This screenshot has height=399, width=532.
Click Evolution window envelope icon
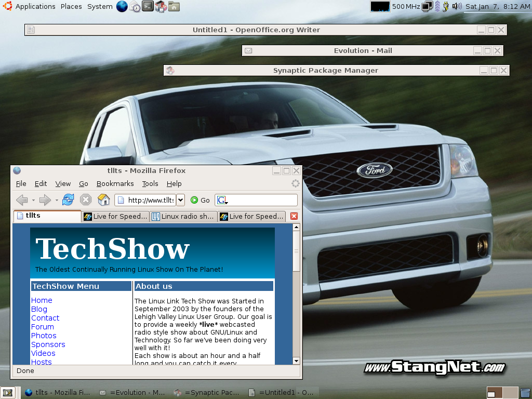pyautogui.click(x=248, y=50)
